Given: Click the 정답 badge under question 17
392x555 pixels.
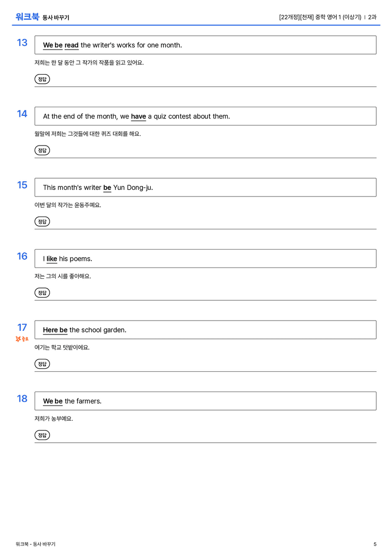Looking at the screenshot, I should pos(42,364).
